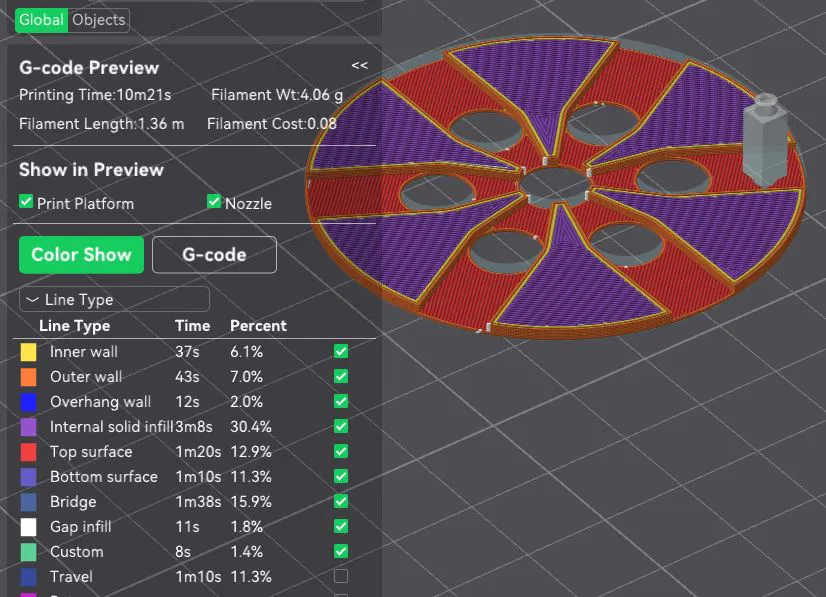Click the Bridge color swatch
The height and width of the screenshot is (597, 826).
click(x=28, y=502)
